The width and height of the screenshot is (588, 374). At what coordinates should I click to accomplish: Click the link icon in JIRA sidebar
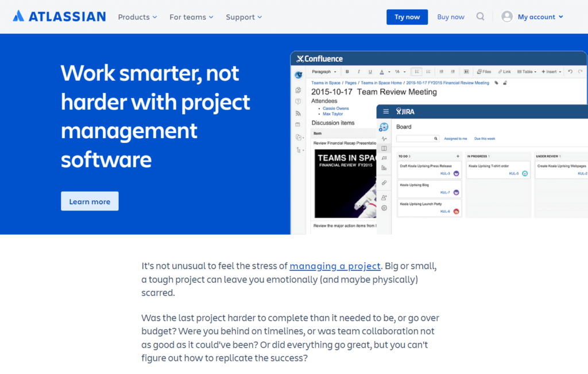pos(384,183)
